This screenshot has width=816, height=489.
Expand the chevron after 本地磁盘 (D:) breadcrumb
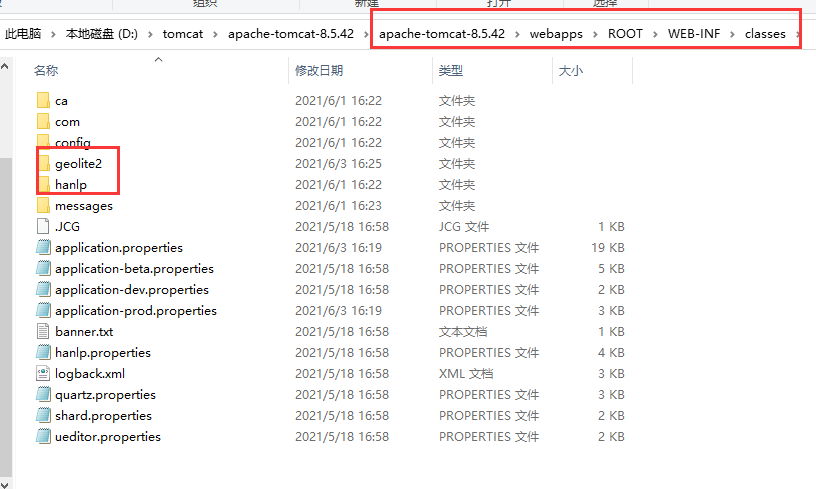click(x=150, y=34)
